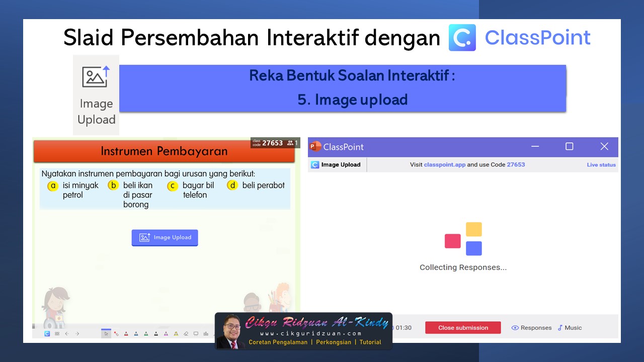This screenshot has width=644, height=362.
Task: Advance slides with the forward arrow
Action: 76,333
